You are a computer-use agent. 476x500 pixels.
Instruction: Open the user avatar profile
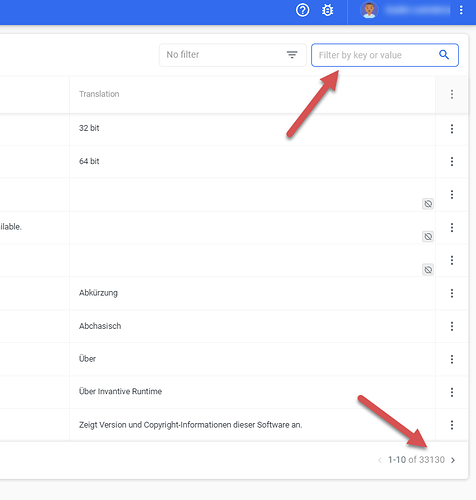point(369,10)
